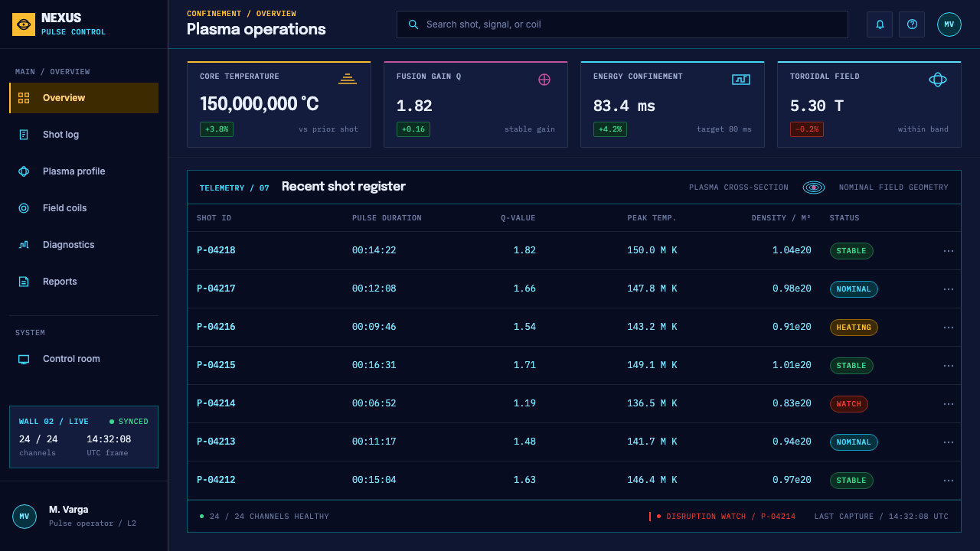Open Diagnostics page

[x=84, y=245]
